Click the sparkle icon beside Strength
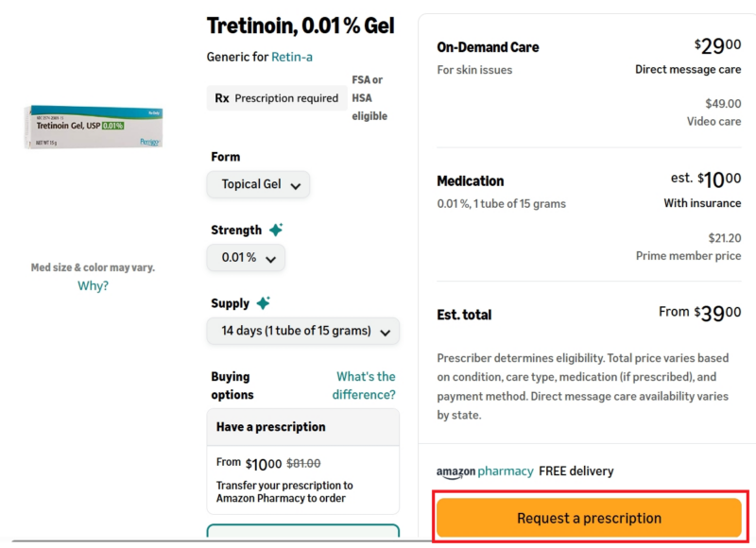This screenshot has height=548, width=756. pos(275,230)
